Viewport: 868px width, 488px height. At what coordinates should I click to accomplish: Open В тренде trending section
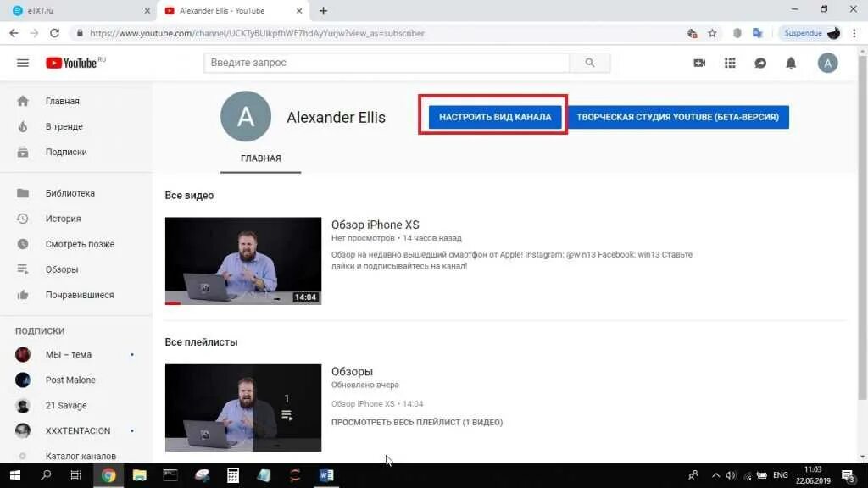[76, 127]
